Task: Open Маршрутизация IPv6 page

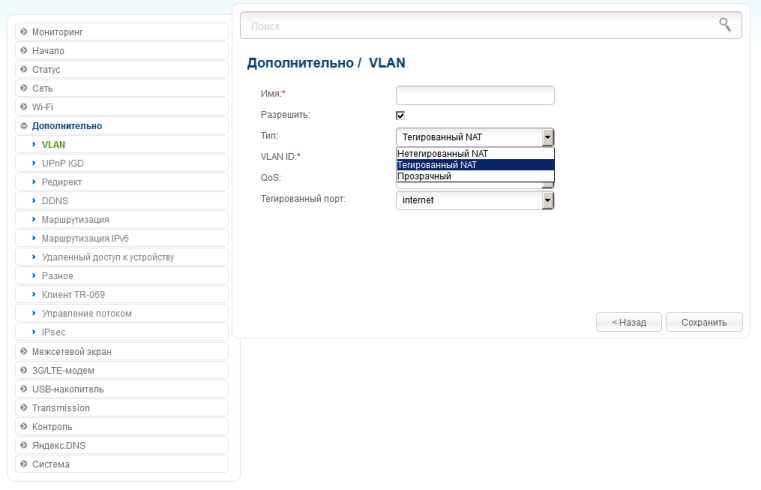Action: (x=122, y=238)
